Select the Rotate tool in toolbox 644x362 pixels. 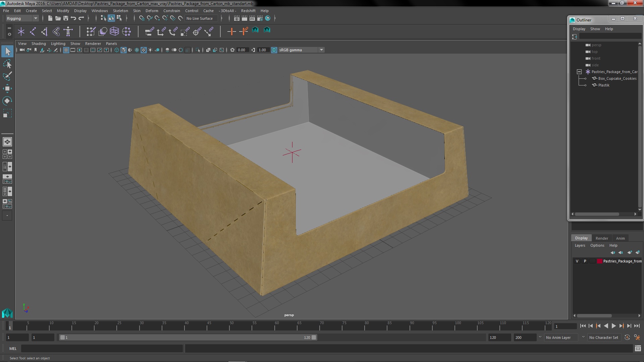point(7,101)
